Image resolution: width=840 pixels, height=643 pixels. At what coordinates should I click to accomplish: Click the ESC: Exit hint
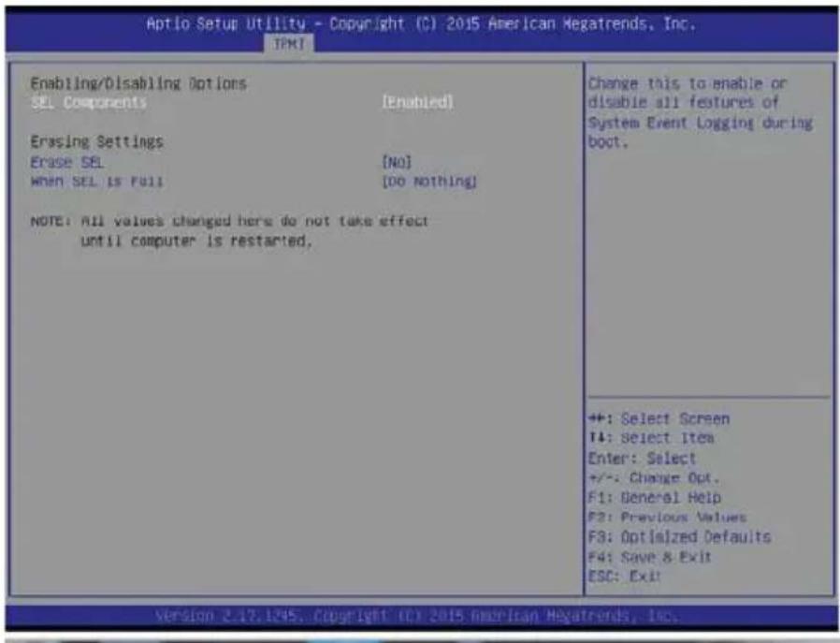(625, 577)
